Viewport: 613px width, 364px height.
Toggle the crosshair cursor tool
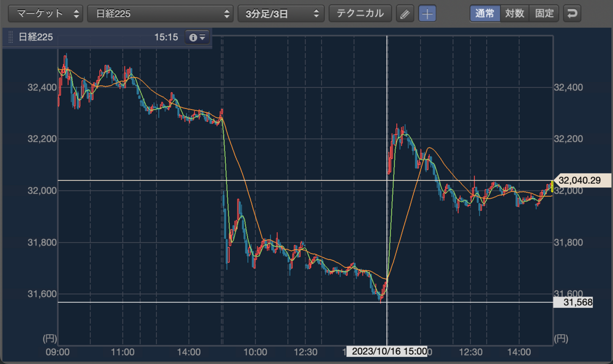427,14
